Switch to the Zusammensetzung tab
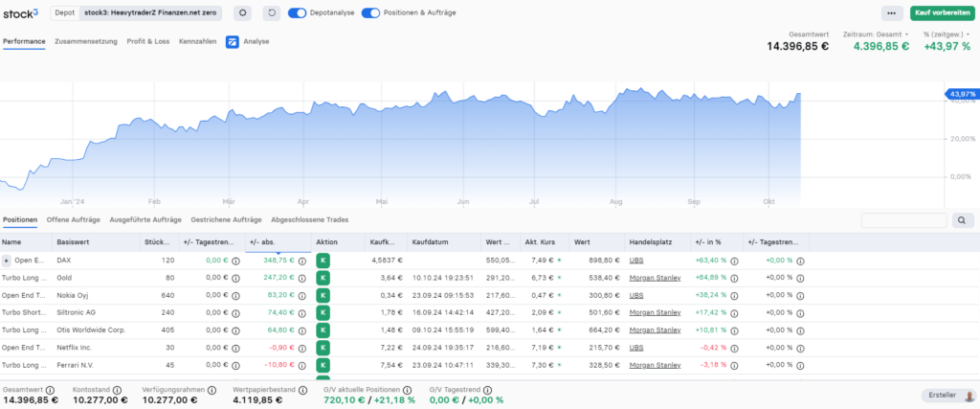 (x=85, y=42)
